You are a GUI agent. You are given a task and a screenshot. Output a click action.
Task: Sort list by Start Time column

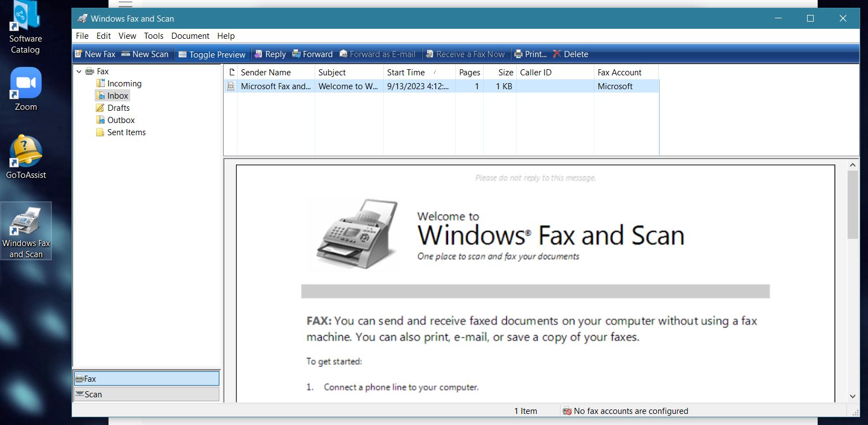tap(419, 73)
